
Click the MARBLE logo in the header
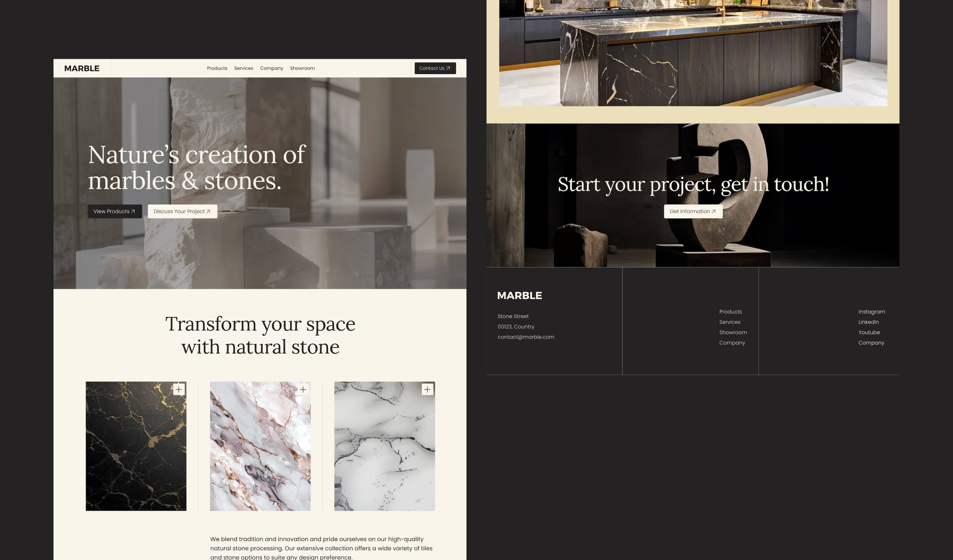[x=82, y=68]
